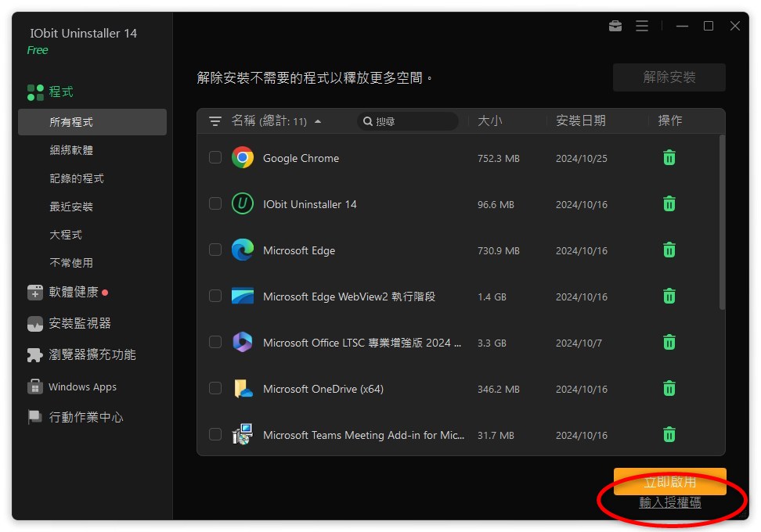
Task: Check the Microsoft OneDrive (x64) checkbox
Action: tap(215, 388)
